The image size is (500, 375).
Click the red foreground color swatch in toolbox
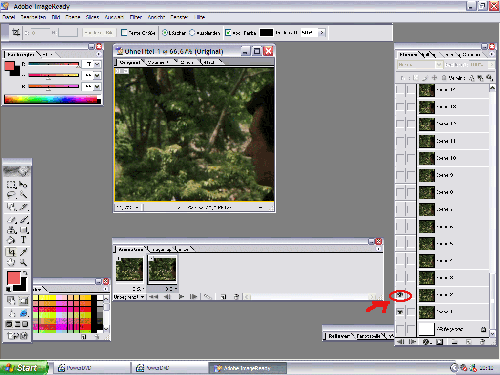pos(13,278)
